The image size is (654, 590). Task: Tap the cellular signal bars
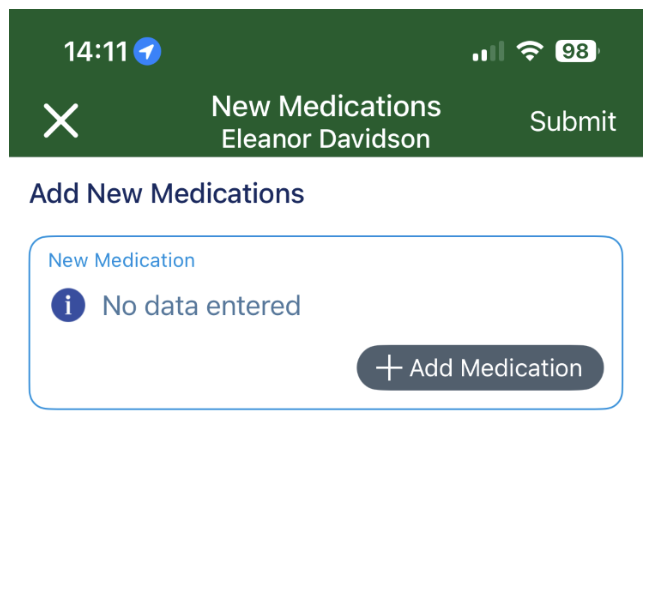coord(488,52)
